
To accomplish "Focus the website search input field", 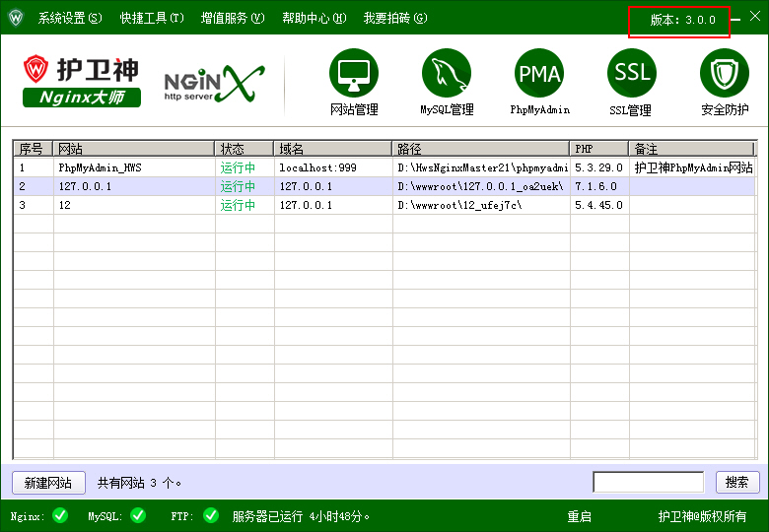I will click(648, 482).
